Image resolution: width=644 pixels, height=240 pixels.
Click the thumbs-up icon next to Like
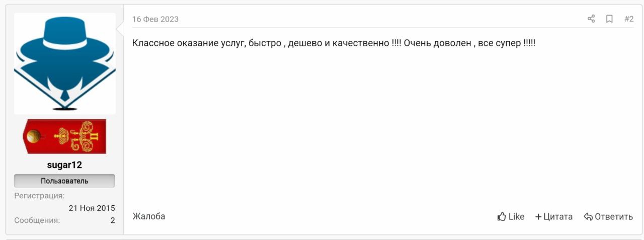click(502, 217)
